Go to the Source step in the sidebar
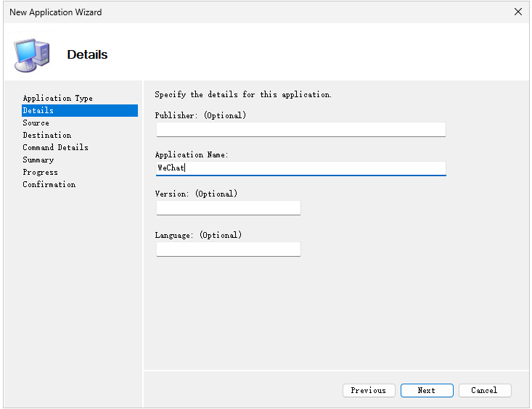Screen dimensions: 532x409 36,123
